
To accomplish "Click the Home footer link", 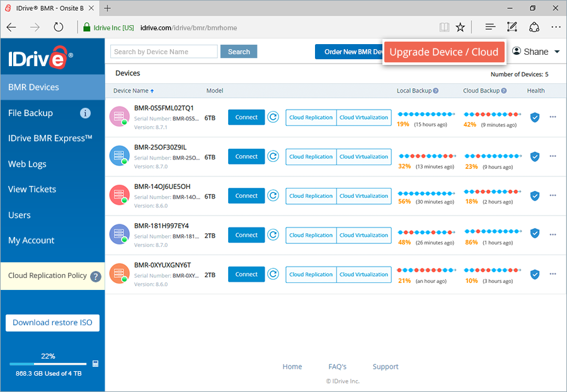I will pos(292,367).
